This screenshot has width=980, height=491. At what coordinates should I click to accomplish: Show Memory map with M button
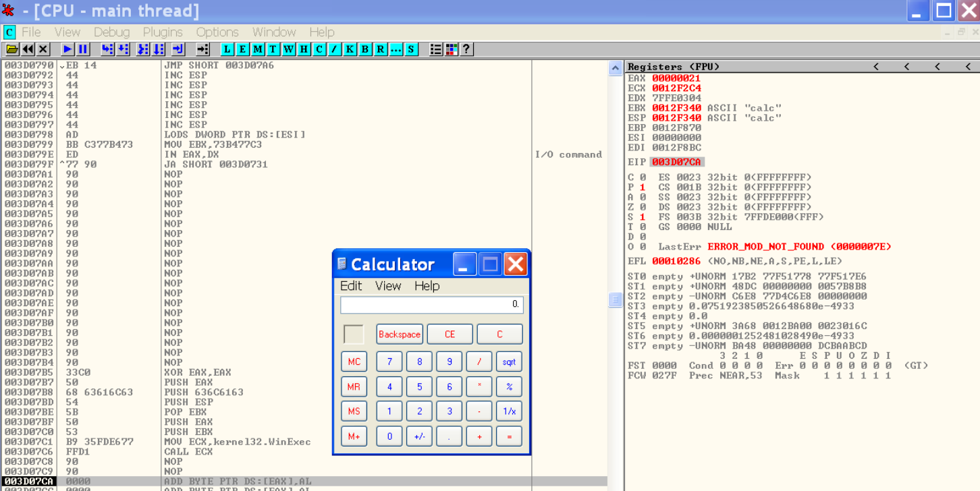[258, 49]
